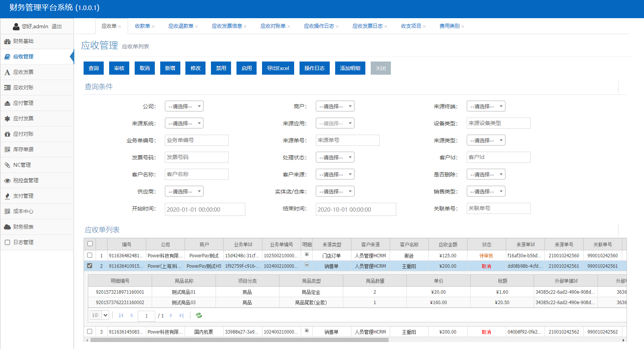Image resolution: width=644 pixels, height=349 pixels.
Task: Click the green refresh icon in pager
Action: pos(199,315)
